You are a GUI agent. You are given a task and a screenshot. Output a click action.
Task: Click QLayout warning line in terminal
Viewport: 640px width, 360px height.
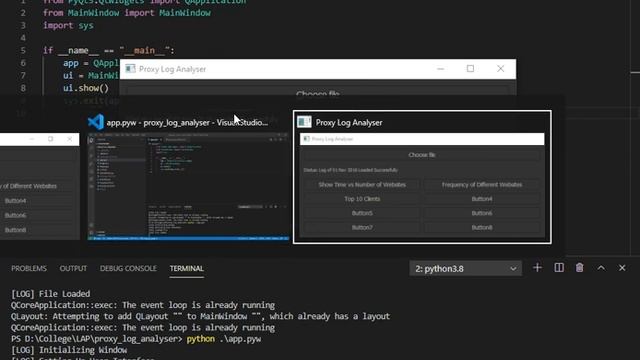200,317
